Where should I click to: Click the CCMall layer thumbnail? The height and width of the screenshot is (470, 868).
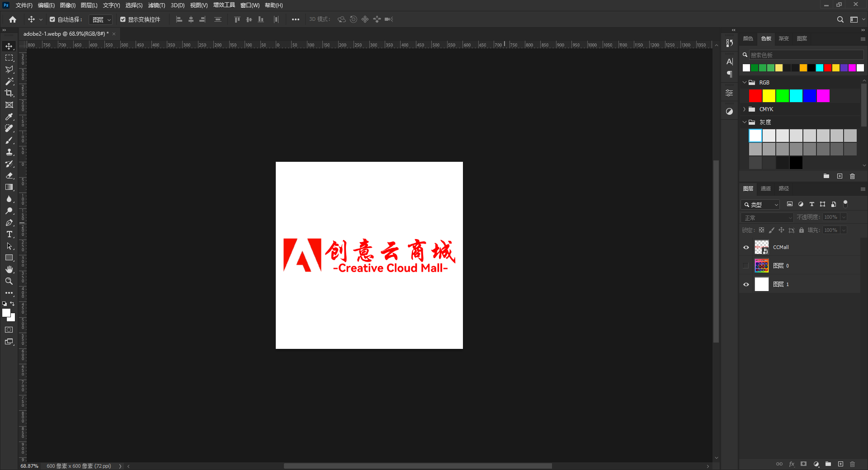[x=761, y=247]
